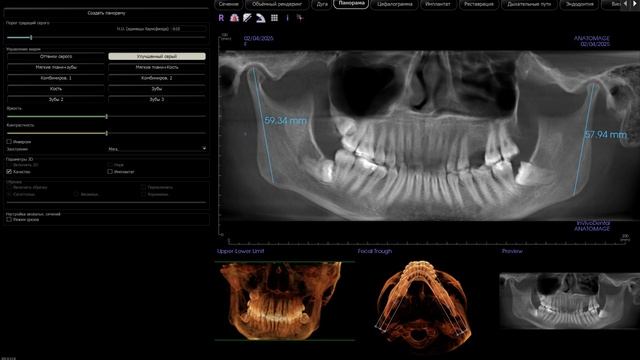This screenshot has width=640, height=360.
Task: Click the angle measurement tool icon
Action: point(260,18)
